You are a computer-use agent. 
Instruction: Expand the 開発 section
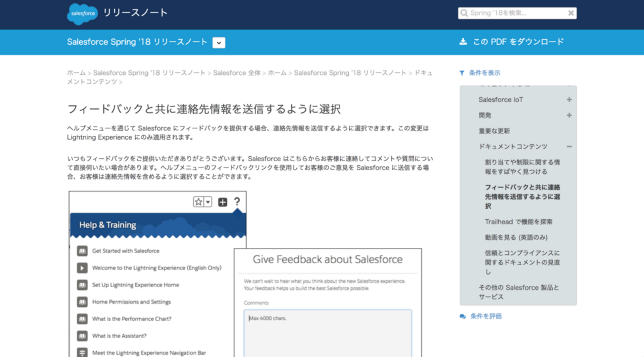[569, 115]
